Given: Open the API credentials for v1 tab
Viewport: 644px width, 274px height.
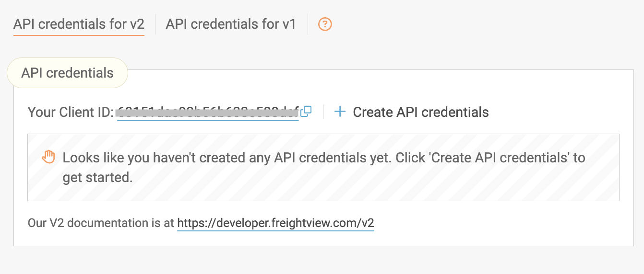Looking at the screenshot, I should 231,24.
